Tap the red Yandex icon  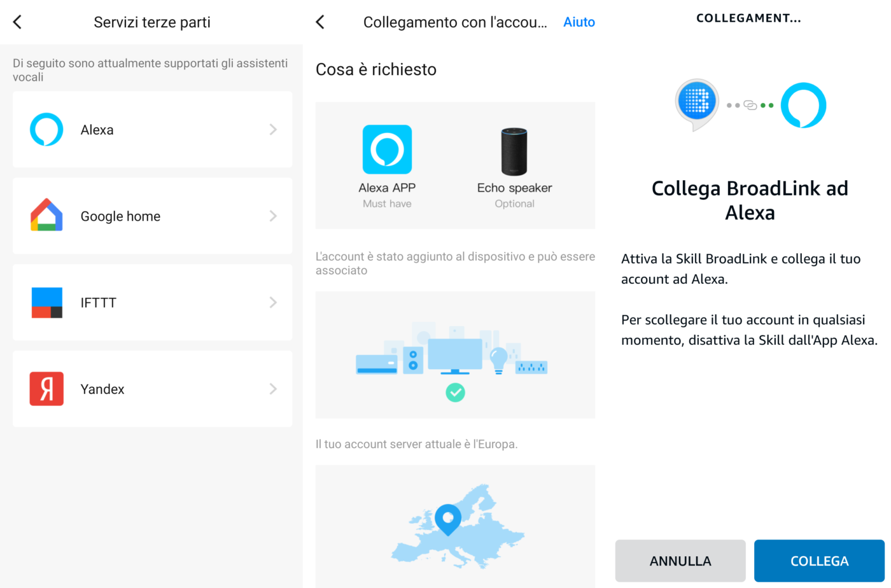pos(46,389)
